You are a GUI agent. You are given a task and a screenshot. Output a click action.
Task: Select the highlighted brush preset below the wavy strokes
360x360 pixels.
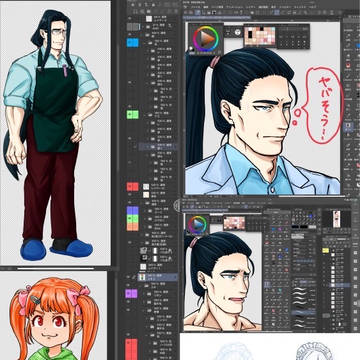[303, 313]
